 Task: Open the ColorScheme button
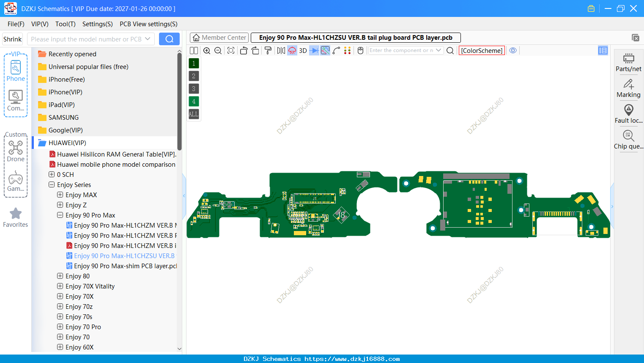(x=482, y=50)
